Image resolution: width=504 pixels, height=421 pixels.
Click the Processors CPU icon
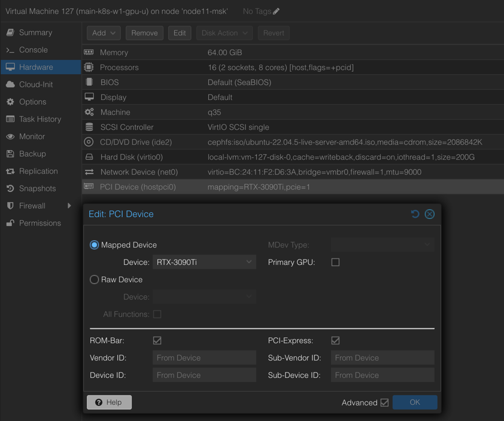pos(89,68)
